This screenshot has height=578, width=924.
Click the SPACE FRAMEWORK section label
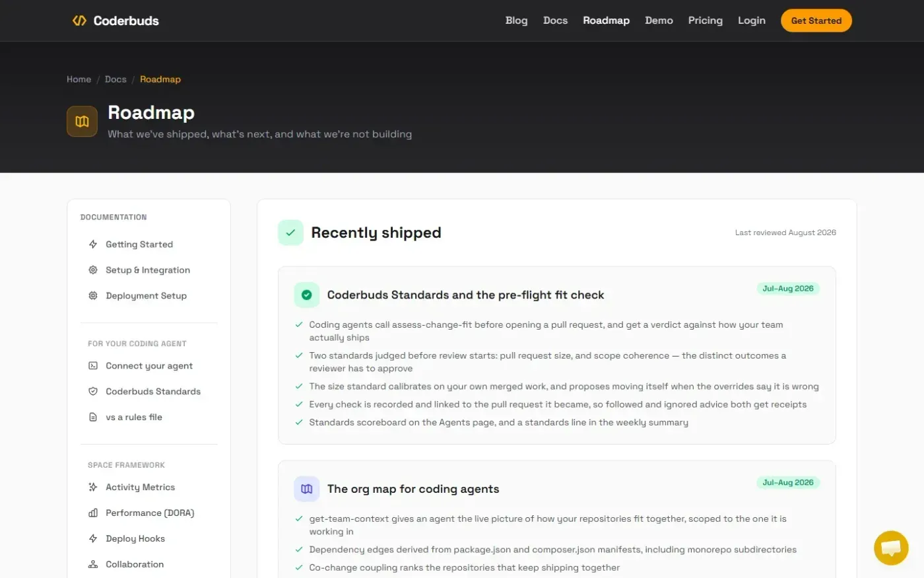(x=126, y=465)
